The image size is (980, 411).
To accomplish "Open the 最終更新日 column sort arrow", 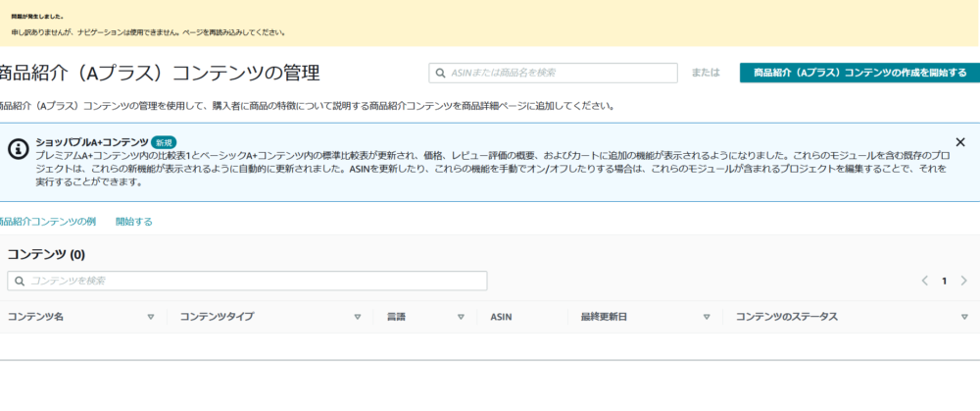I will [707, 317].
